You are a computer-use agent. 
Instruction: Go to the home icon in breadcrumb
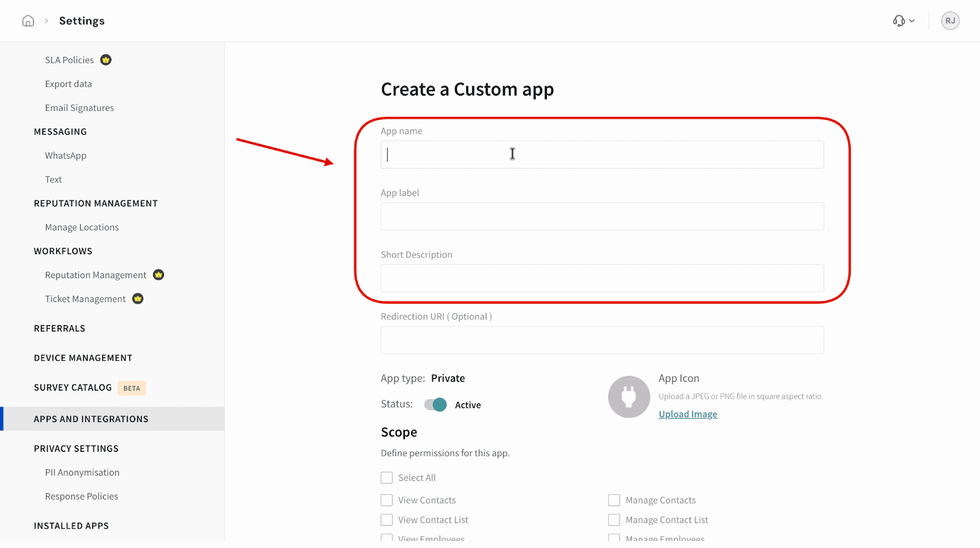(x=28, y=21)
